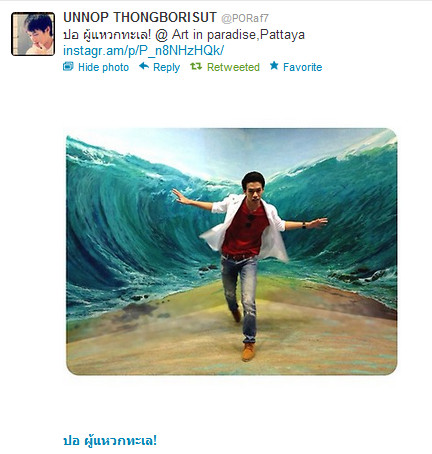
Task: Open the user's profile avatar
Action: [33, 34]
